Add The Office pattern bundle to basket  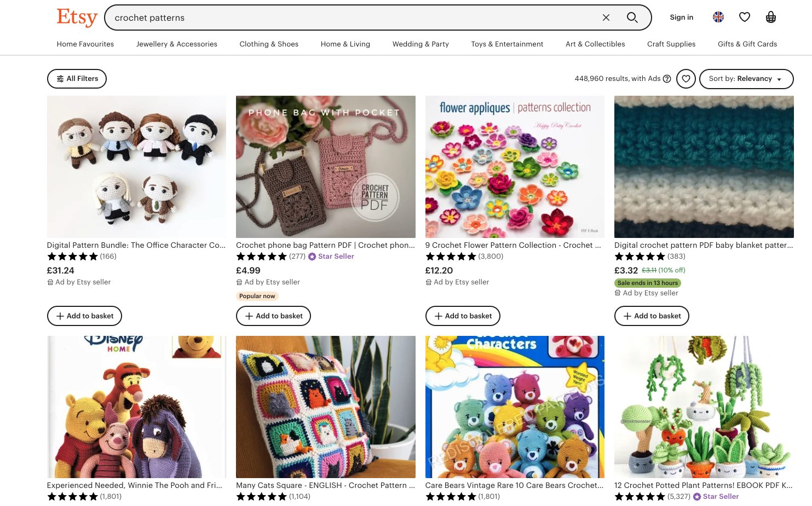84,316
